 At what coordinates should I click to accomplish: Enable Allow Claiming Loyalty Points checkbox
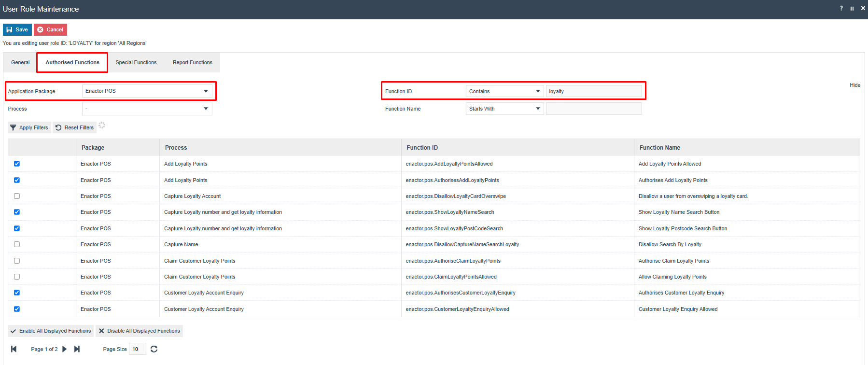[17, 277]
